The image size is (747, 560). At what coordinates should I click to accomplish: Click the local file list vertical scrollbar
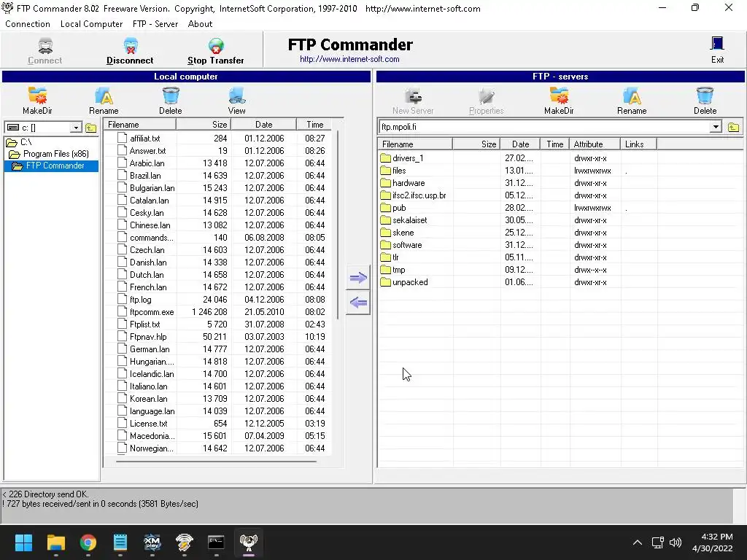(x=338, y=224)
